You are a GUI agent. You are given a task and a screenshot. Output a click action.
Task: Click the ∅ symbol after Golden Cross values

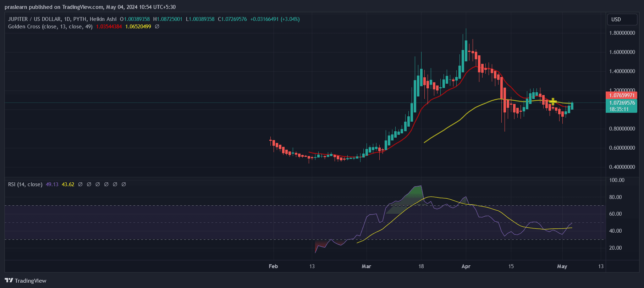pos(157,27)
